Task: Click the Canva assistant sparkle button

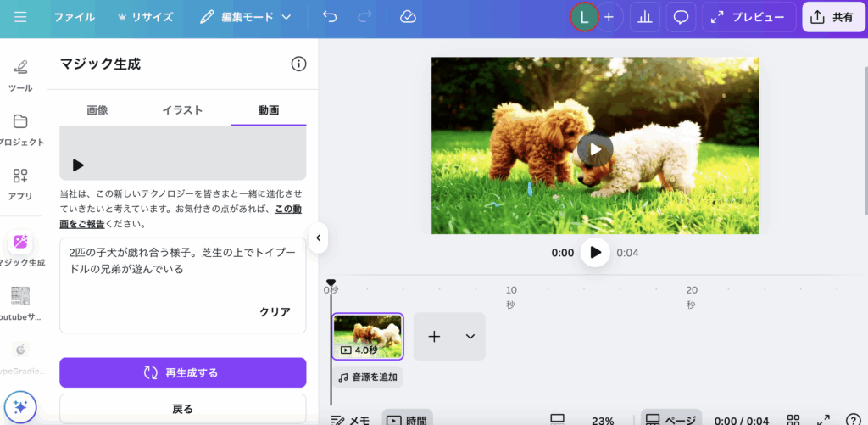Action: 20,407
